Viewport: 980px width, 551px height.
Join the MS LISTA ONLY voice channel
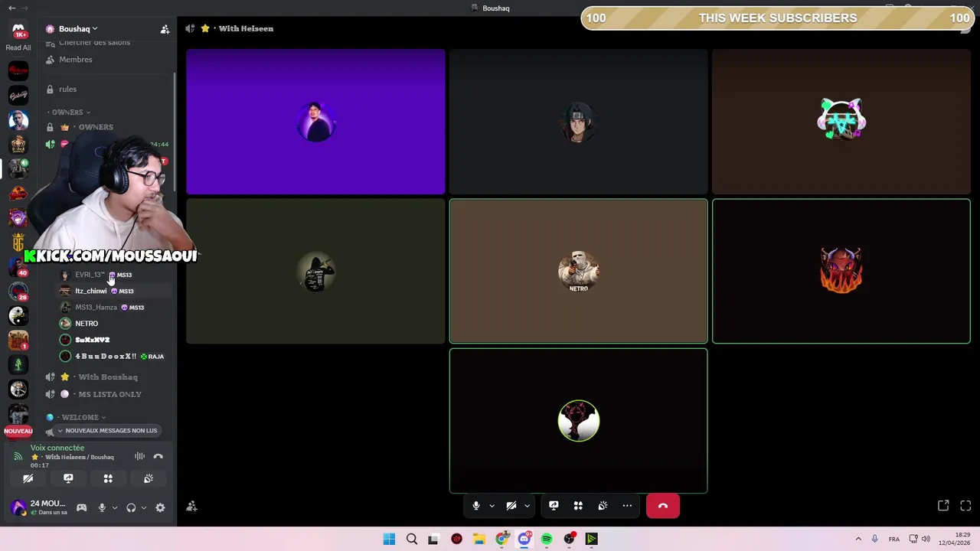tap(109, 394)
